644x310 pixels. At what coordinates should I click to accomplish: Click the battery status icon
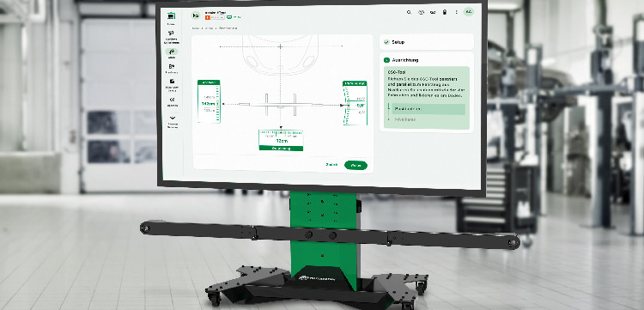tap(445, 12)
